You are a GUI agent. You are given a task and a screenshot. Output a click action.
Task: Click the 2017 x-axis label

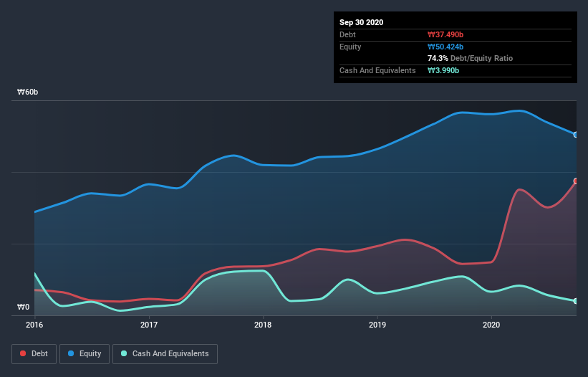149,325
